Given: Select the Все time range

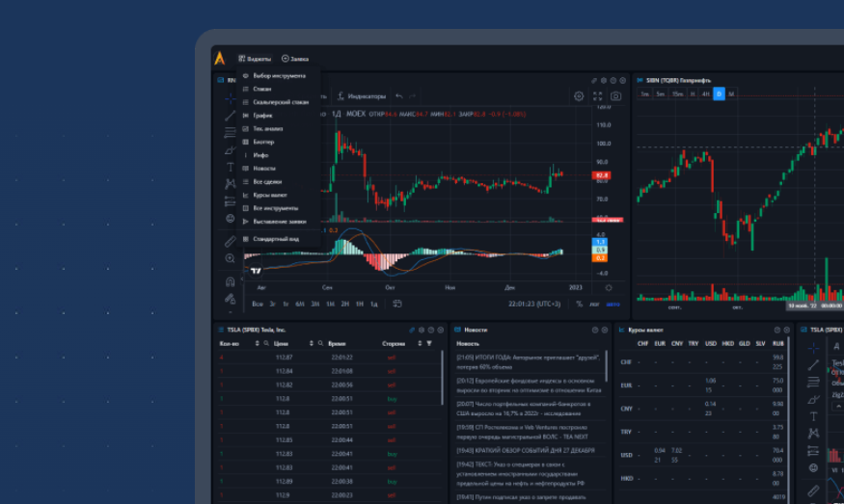Looking at the screenshot, I should (x=258, y=304).
